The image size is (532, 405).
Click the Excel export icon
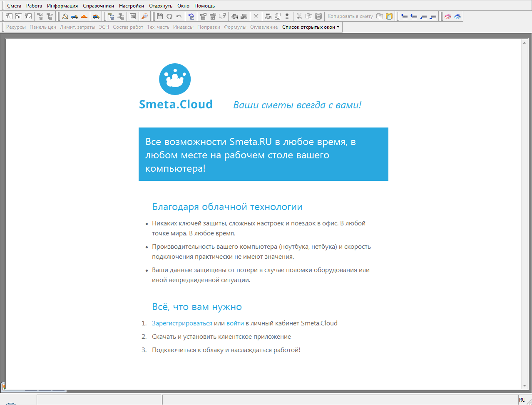pos(133,16)
